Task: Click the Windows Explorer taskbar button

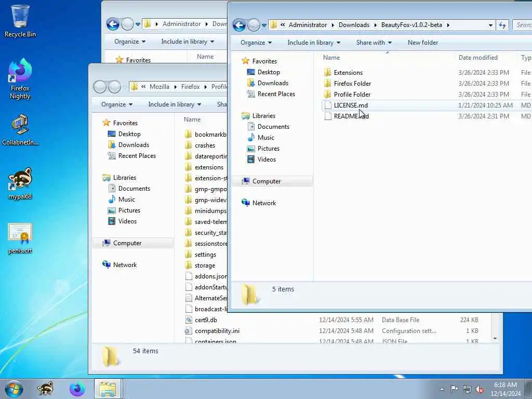Action: [108, 389]
